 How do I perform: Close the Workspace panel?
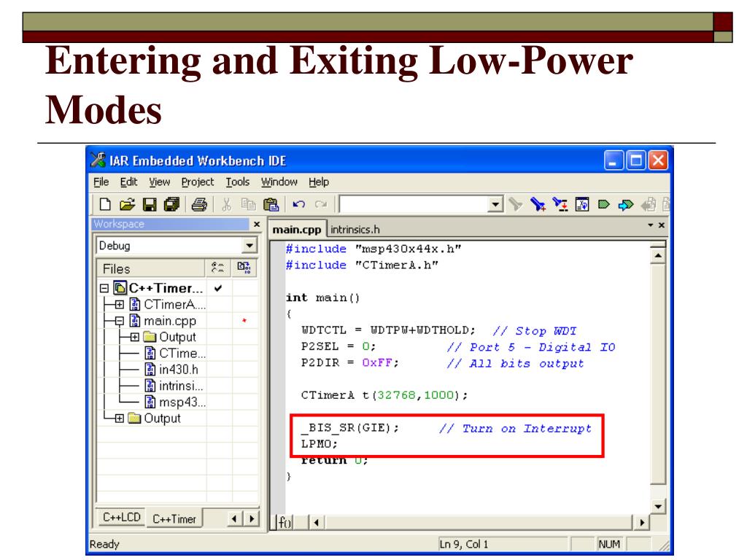click(257, 224)
